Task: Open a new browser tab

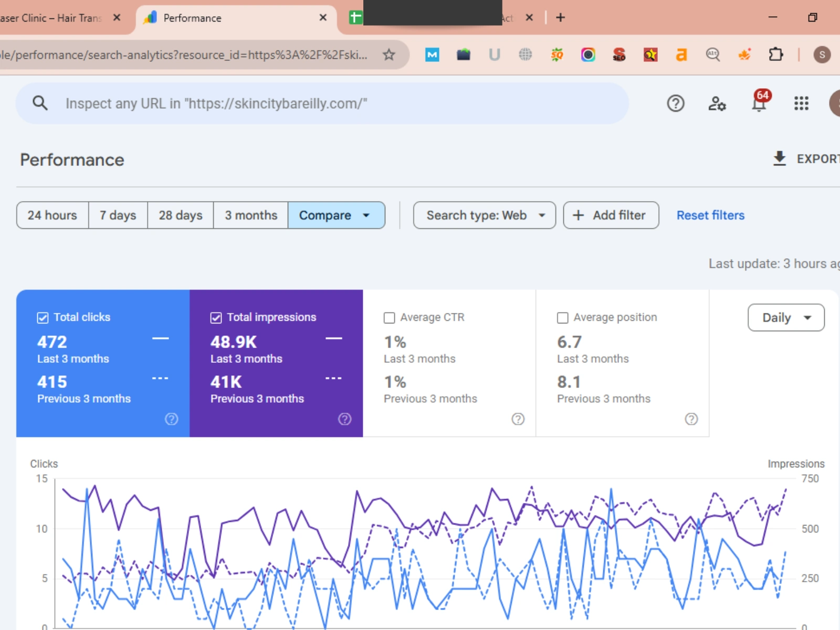Action: 561,18
